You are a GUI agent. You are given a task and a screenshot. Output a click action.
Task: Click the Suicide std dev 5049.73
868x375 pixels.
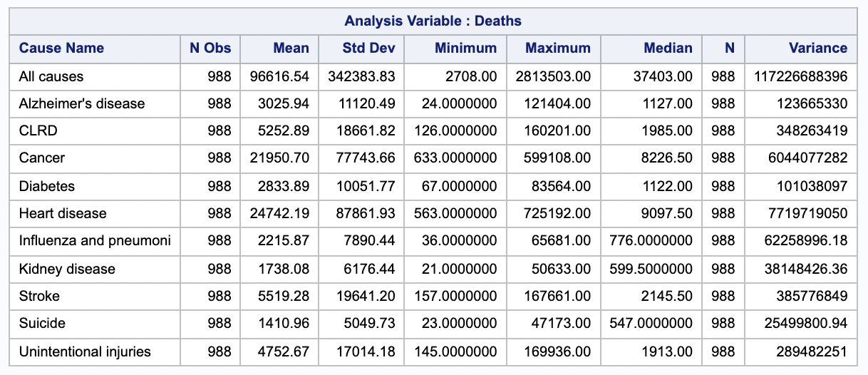pos(369,324)
